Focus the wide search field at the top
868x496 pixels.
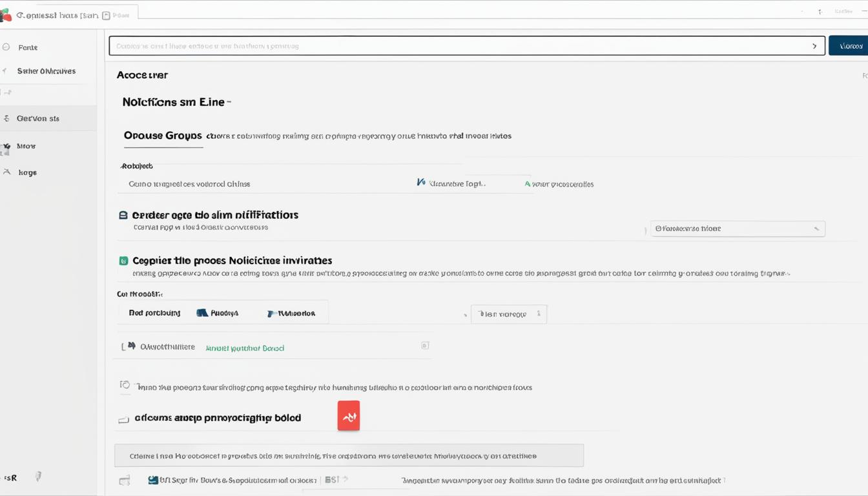(x=467, y=46)
